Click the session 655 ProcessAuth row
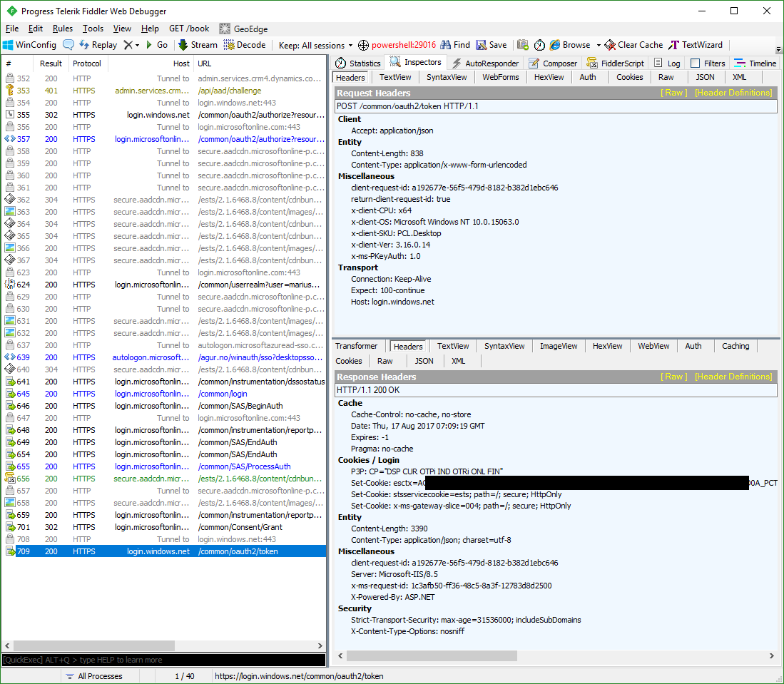 pyautogui.click(x=164, y=466)
